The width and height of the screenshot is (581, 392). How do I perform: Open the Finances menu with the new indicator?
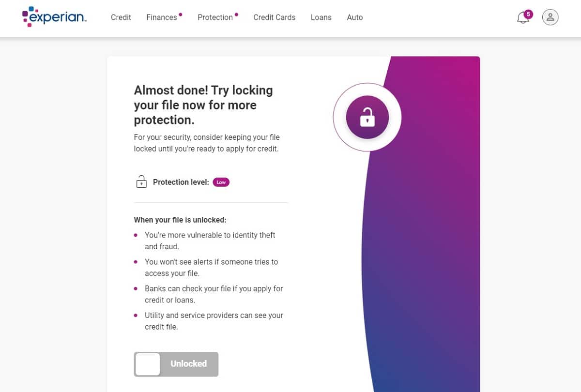click(x=161, y=17)
